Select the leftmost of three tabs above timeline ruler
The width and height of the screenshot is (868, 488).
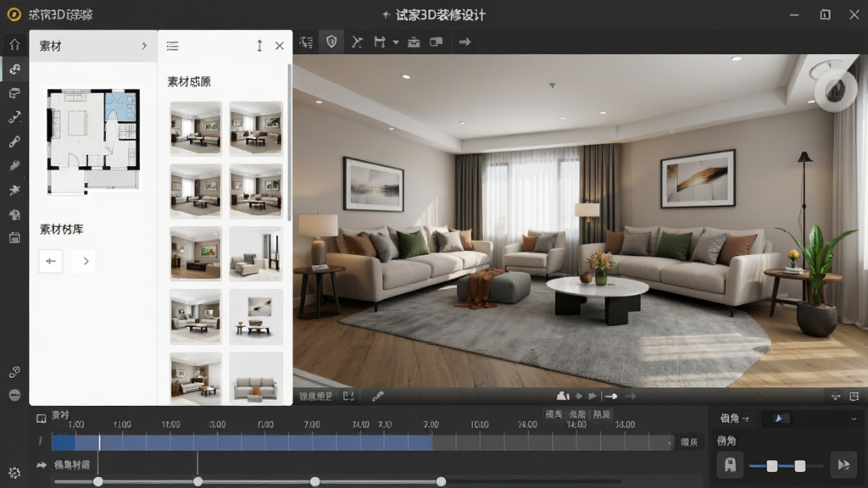(554, 413)
